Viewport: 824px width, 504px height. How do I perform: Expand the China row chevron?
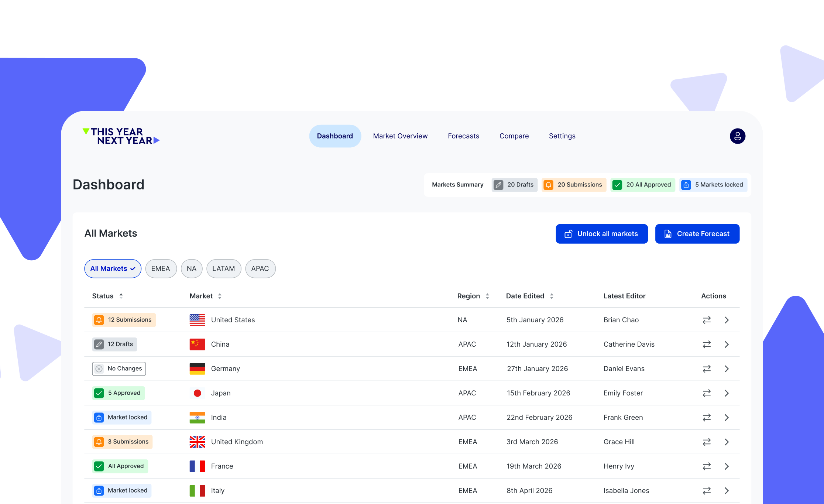pos(727,344)
